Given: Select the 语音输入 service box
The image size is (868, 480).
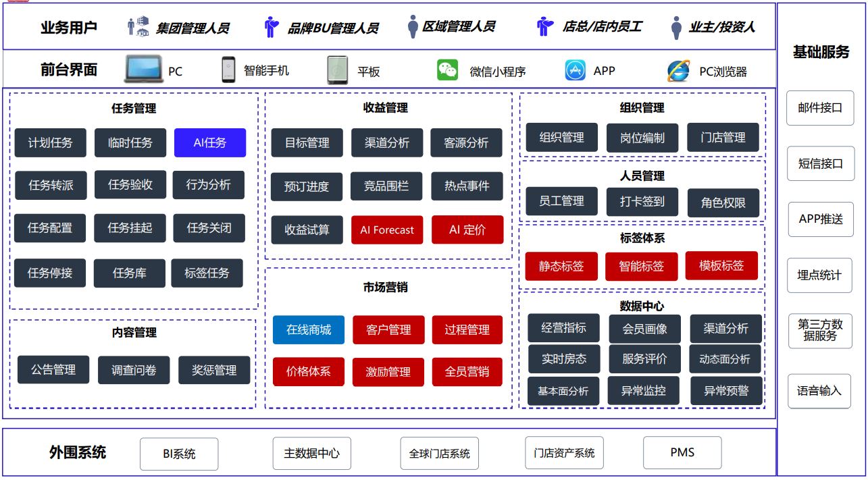Looking at the screenshot, I should (x=819, y=391).
